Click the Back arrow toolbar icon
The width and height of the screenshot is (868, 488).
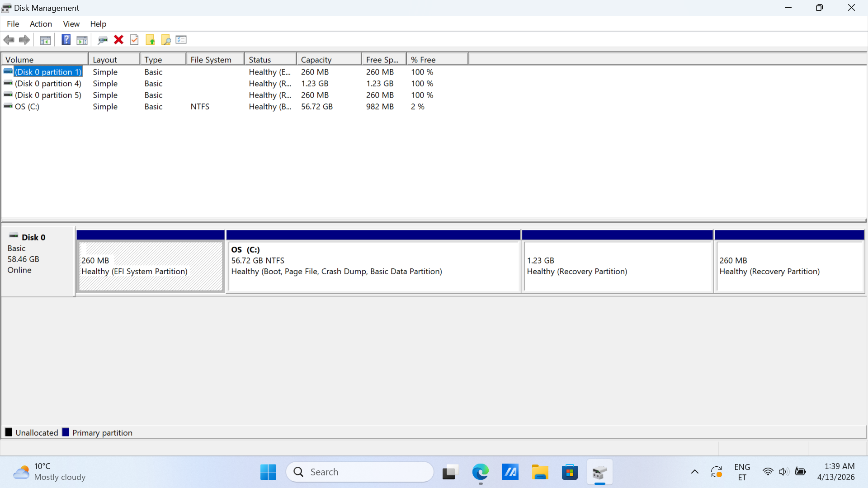tap(9, 40)
